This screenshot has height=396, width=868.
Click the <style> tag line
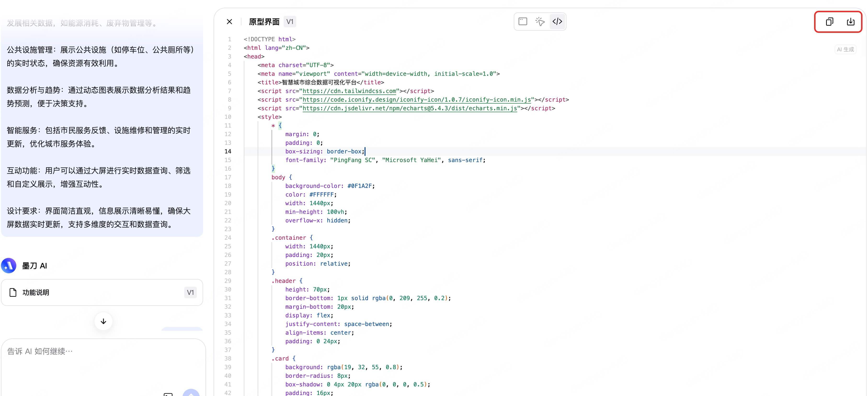pos(269,117)
